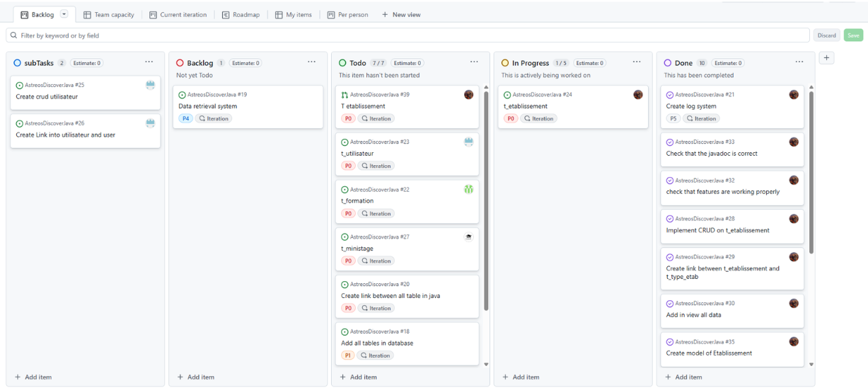Open the Todo column three-dot menu

474,62
